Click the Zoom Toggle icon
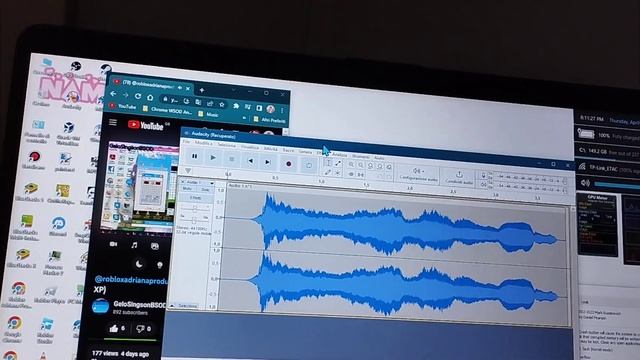 pyautogui.click(x=389, y=168)
